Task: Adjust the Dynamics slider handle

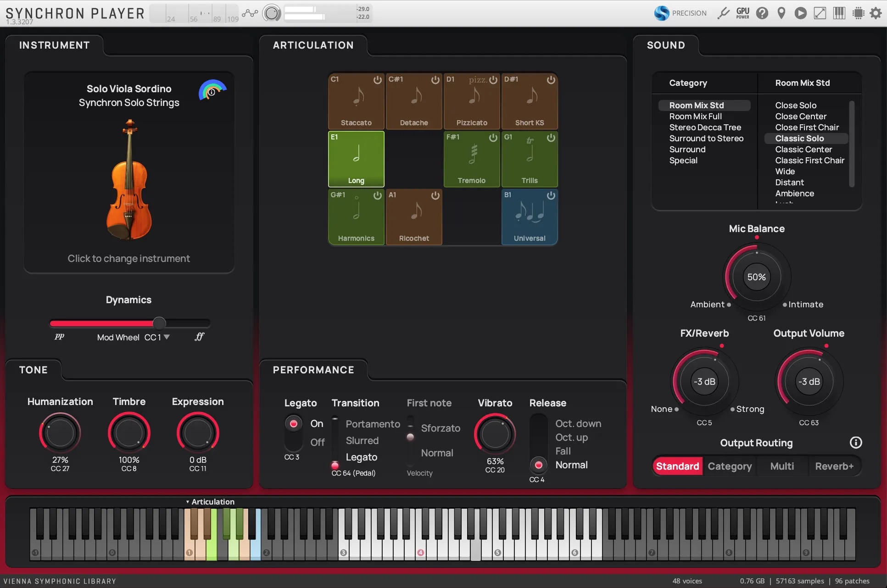Action: [159, 323]
